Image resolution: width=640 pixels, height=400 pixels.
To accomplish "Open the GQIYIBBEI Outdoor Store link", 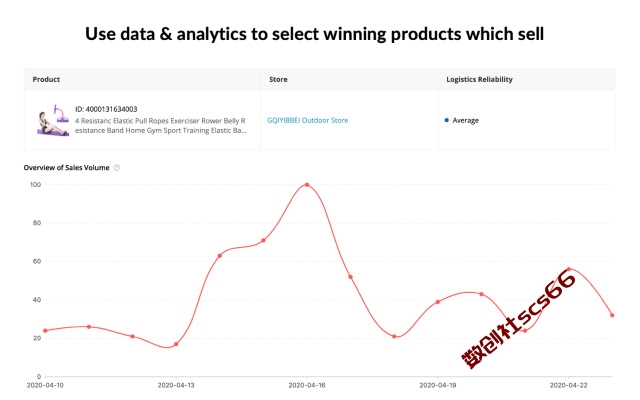I will tap(307, 120).
